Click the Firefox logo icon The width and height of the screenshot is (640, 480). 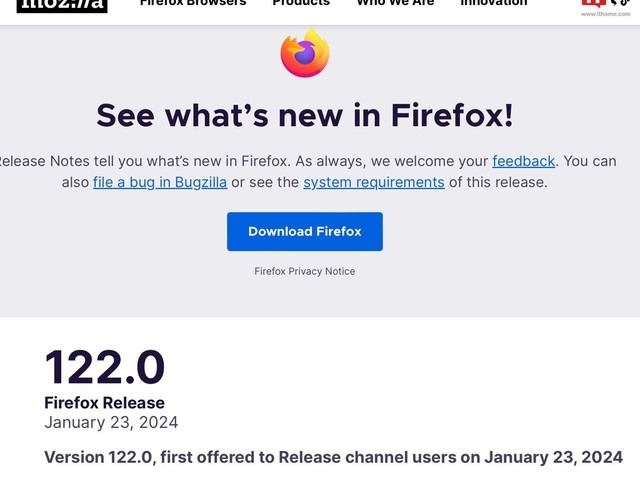(x=305, y=53)
